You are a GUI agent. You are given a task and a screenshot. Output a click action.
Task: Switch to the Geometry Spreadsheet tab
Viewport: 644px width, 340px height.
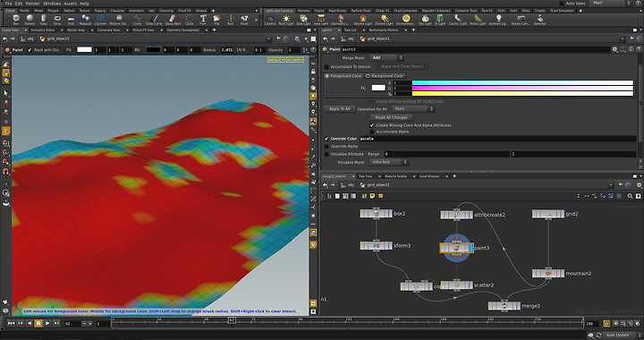(x=182, y=30)
